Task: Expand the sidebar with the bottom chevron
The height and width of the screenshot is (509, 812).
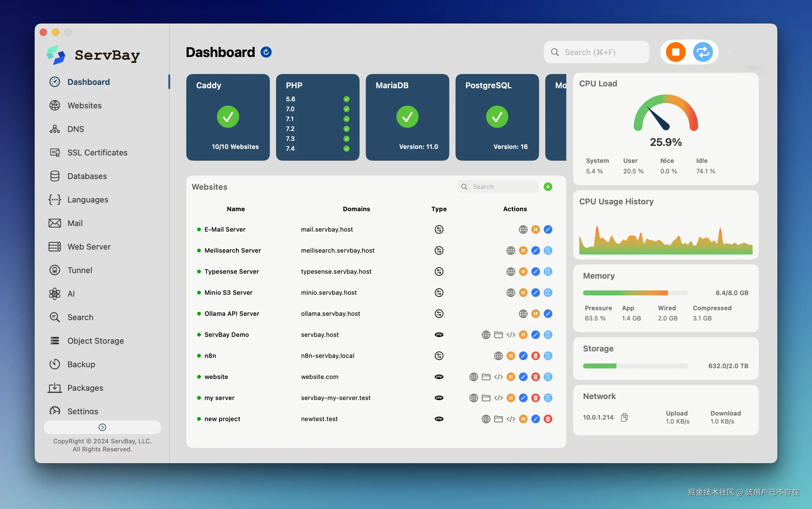Action: pos(102,427)
